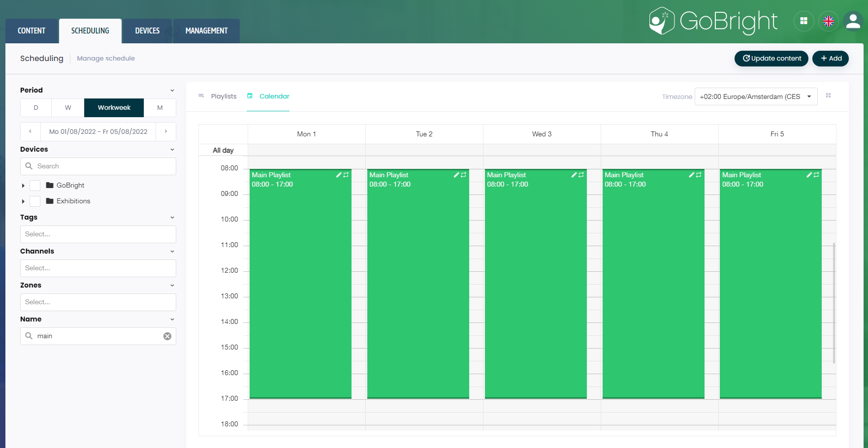Open Wednesday's Main Playlist event block
Image resolution: width=868 pixels, height=448 pixels.
[536, 284]
